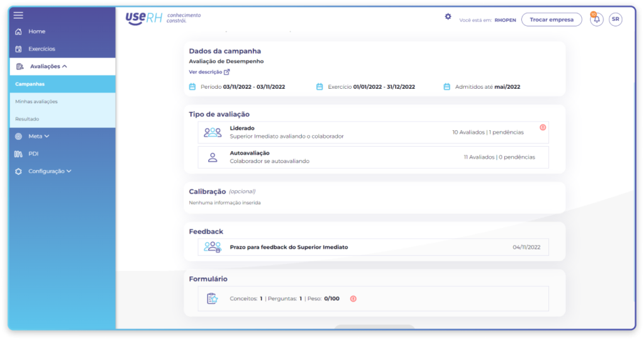
Task: Click '11 Avaliados | 0 pendências' text
Action: click(499, 157)
